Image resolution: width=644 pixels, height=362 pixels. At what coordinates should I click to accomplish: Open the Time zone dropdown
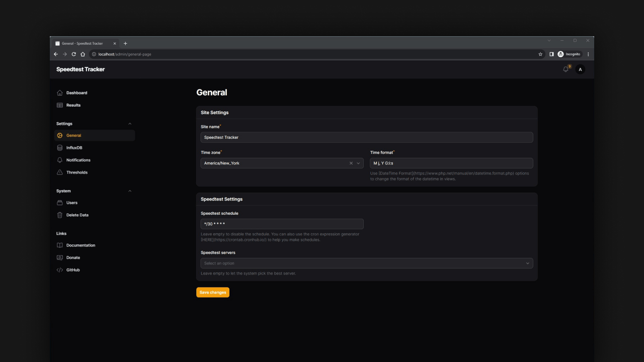358,163
